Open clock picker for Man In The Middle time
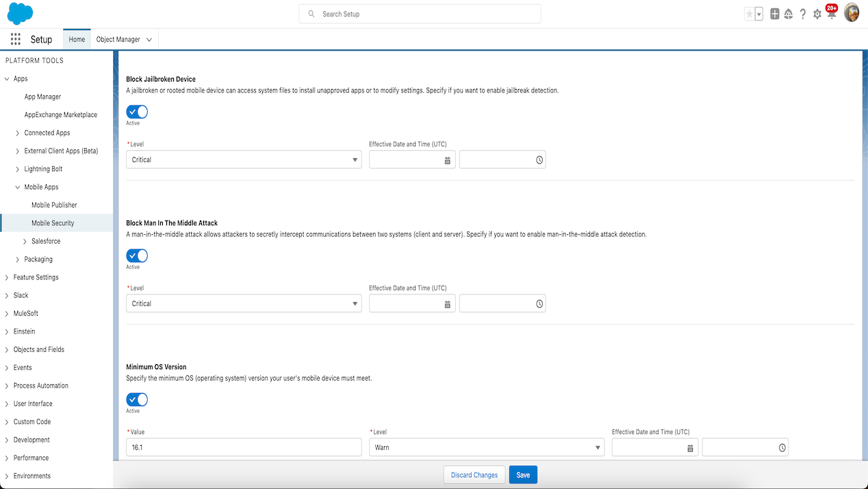868x489 pixels. coord(539,304)
